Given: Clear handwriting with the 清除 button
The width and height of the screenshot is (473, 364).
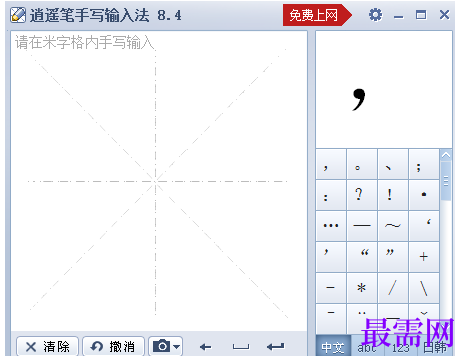Looking at the screenshot, I should [47, 347].
